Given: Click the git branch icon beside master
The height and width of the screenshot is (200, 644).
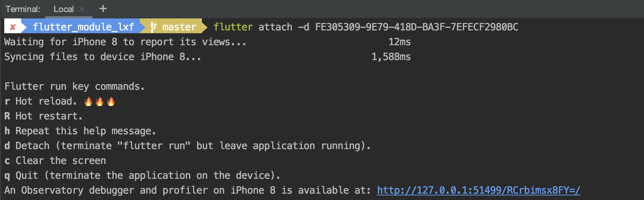Looking at the screenshot, I should 153,27.
